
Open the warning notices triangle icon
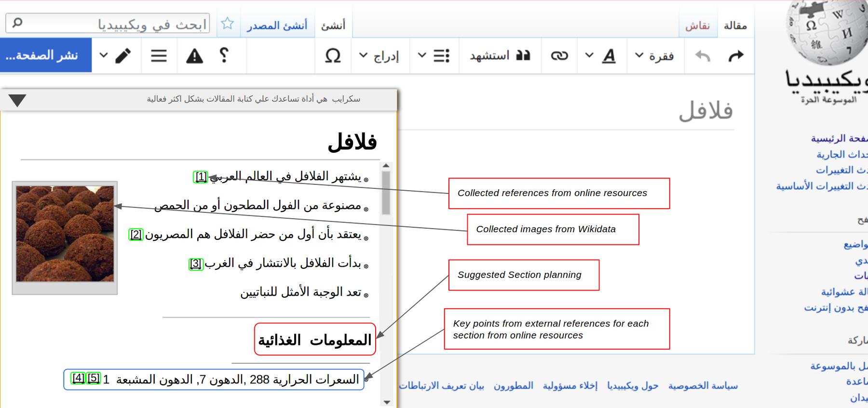pos(194,56)
